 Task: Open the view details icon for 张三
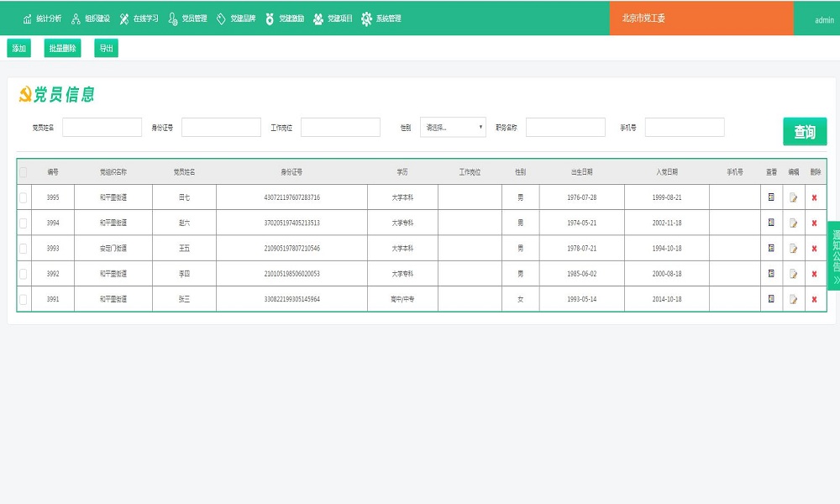(x=771, y=299)
